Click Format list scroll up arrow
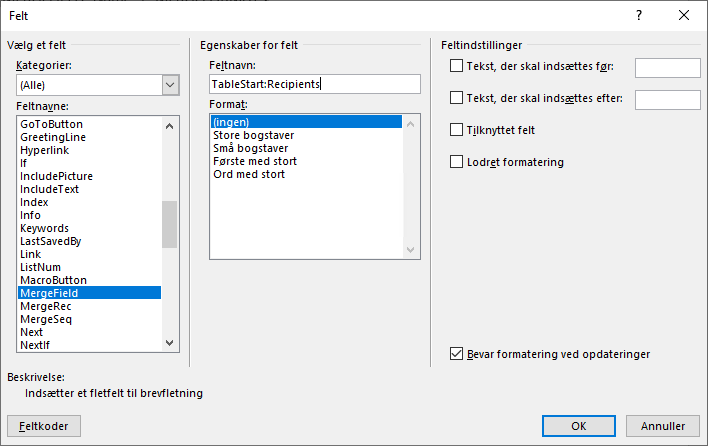 click(x=410, y=124)
